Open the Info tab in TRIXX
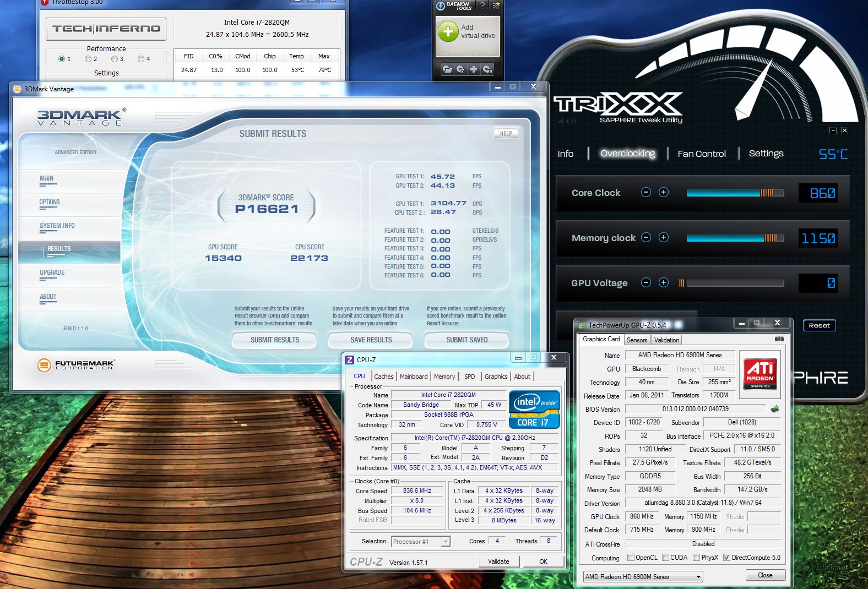Image resolution: width=868 pixels, height=589 pixels. [x=566, y=154]
